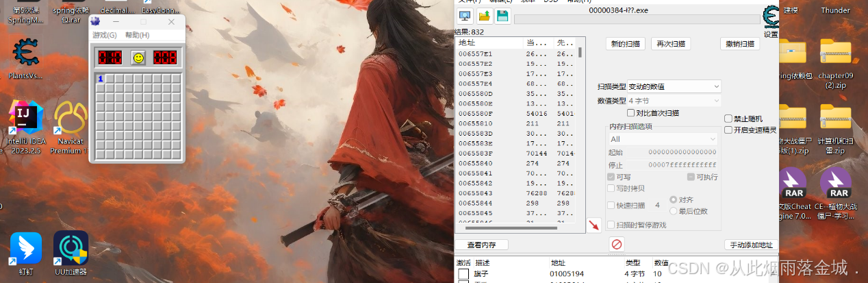The width and height of the screenshot is (868, 283).
Task: Enable 禁止随机 checkbox
Action: click(728, 119)
